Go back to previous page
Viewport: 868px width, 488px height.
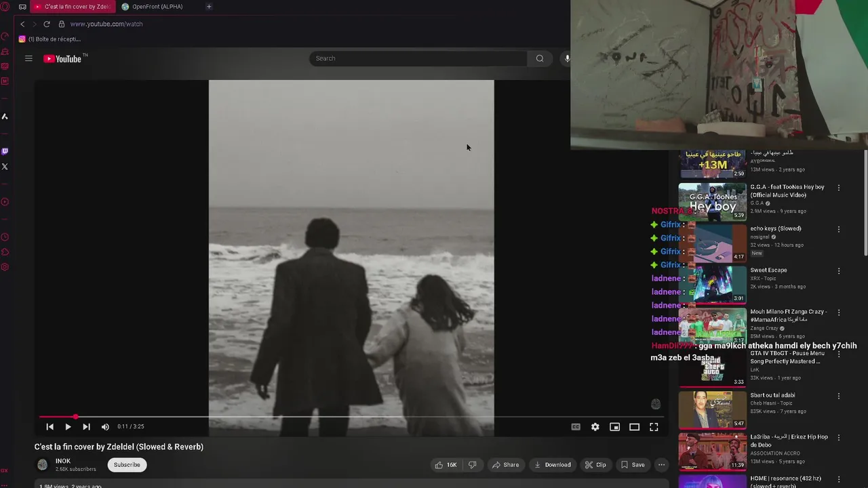(x=22, y=24)
